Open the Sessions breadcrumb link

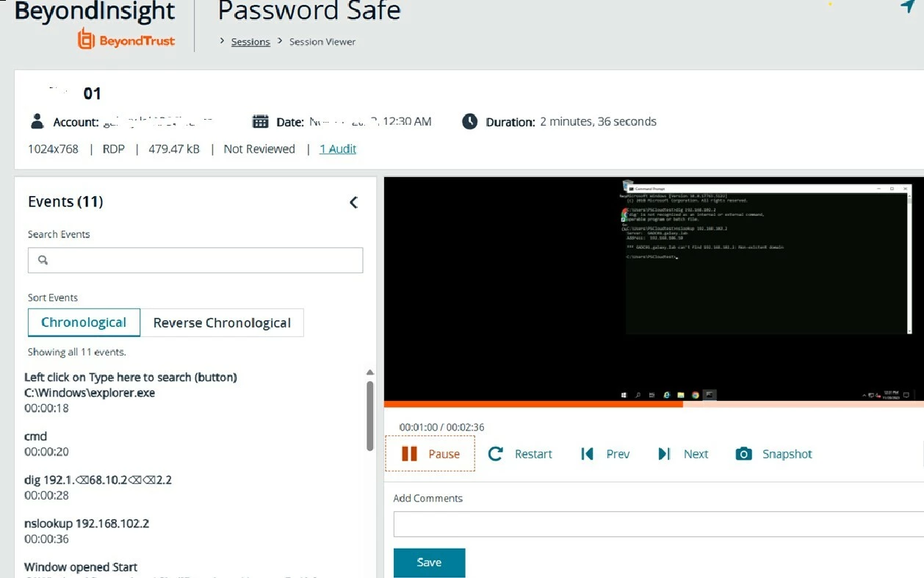click(x=250, y=42)
